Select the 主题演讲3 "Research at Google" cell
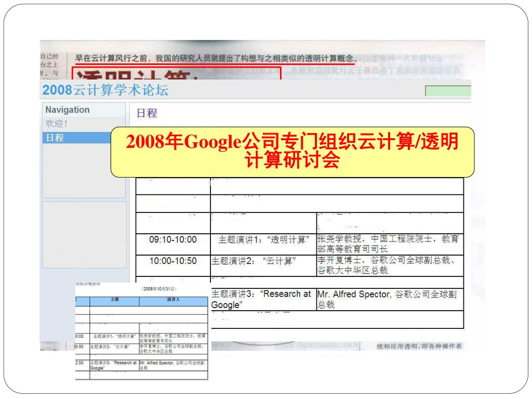This screenshot has height=399, width=532. (263, 299)
